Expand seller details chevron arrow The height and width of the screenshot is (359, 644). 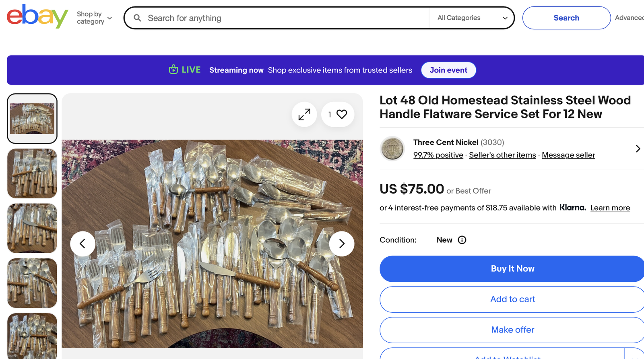(638, 149)
